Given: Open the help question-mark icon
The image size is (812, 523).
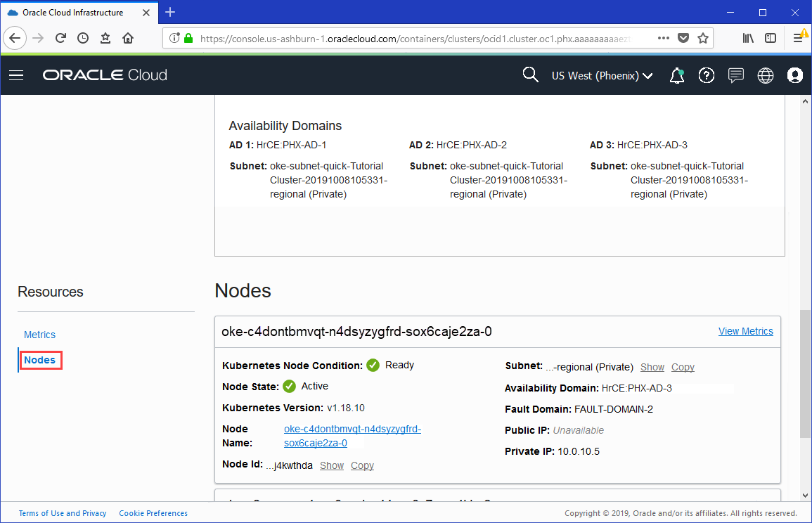Looking at the screenshot, I should (x=707, y=76).
